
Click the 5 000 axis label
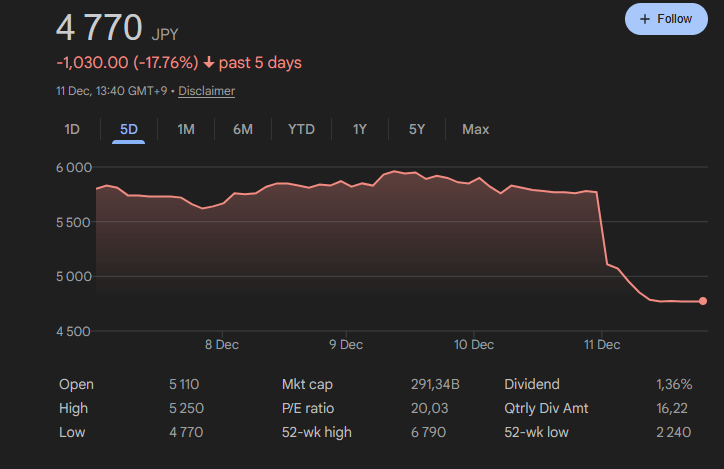[x=74, y=277]
